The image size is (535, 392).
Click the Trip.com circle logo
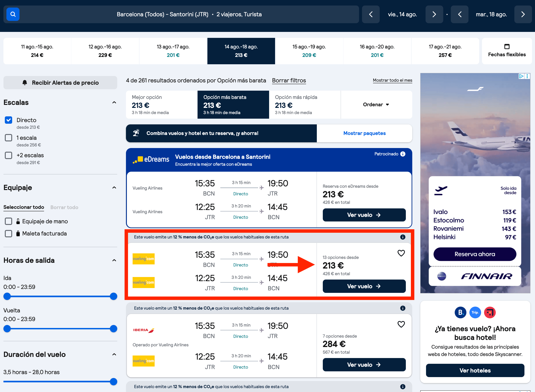475,313
